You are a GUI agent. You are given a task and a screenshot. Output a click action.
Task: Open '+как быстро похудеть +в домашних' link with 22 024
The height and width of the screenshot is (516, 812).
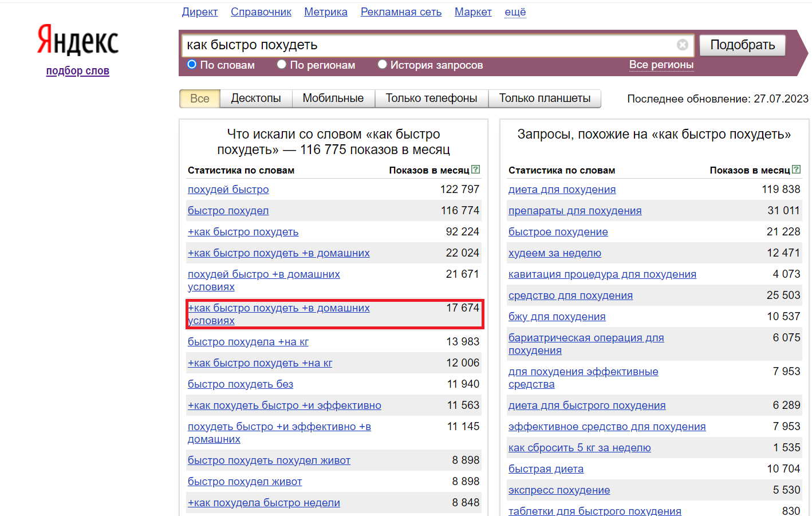[x=279, y=253]
